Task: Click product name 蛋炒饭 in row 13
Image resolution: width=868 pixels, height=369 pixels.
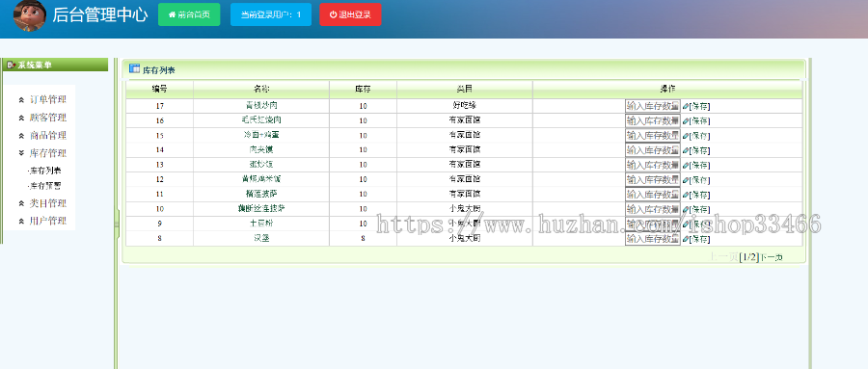Action: [x=261, y=165]
